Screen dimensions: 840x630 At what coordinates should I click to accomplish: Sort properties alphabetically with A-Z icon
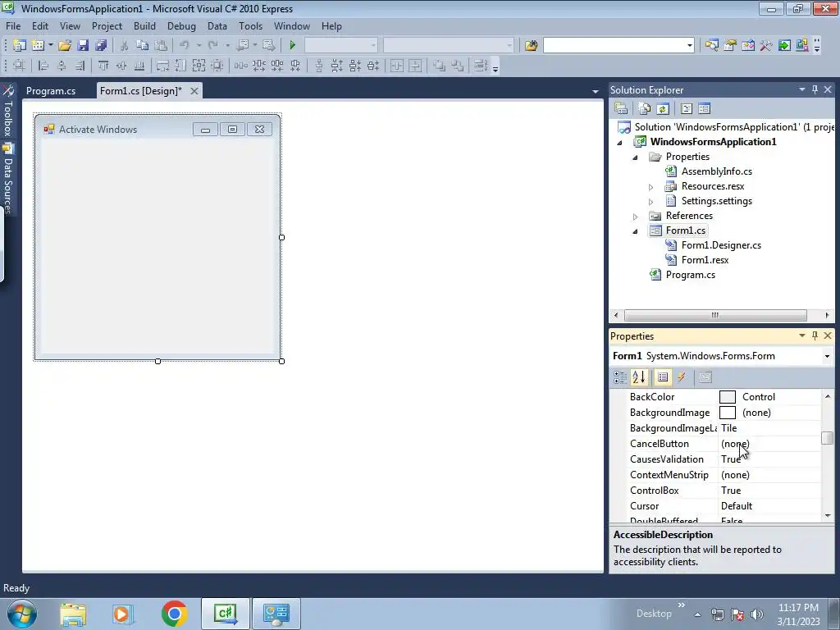[638, 377]
